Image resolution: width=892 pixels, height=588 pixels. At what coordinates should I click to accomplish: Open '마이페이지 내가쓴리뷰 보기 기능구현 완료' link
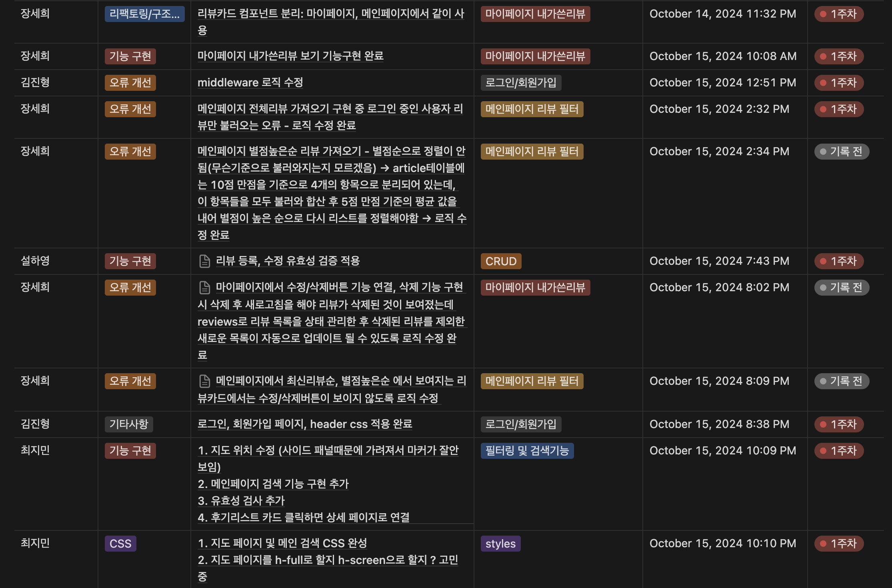(290, 56)
